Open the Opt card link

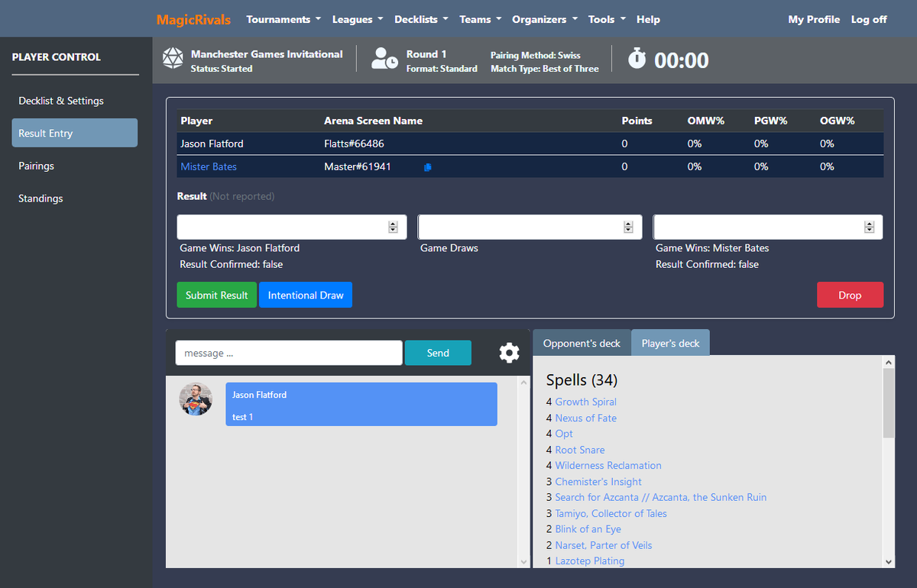564,434
